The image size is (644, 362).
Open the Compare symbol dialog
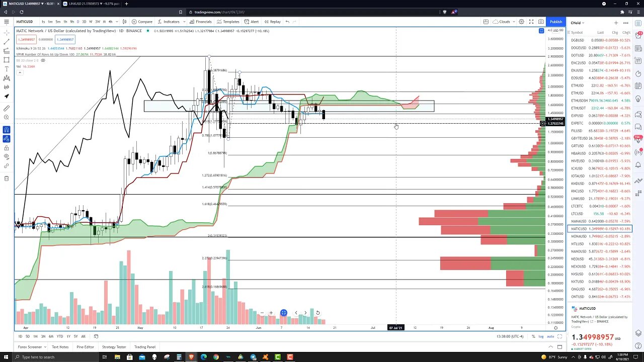tap(142, 22)
